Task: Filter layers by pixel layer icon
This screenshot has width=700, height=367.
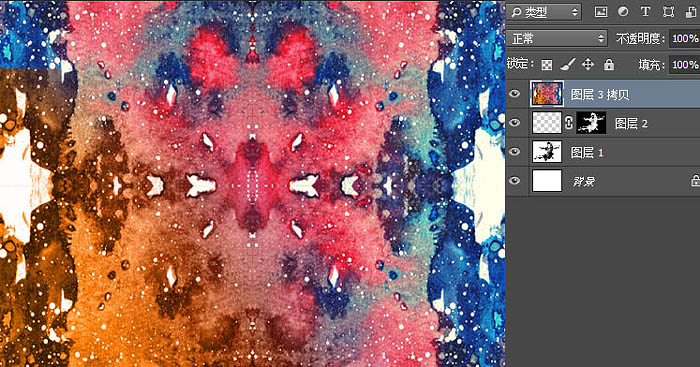Action: [601, 12]
